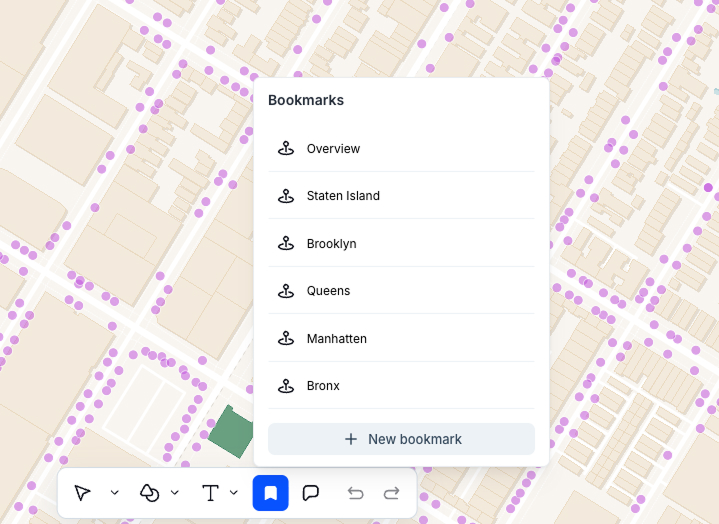Expand the pointer tool dropdown chevron
The height and width of the screenshot is (524, 719).
[114, 493]
